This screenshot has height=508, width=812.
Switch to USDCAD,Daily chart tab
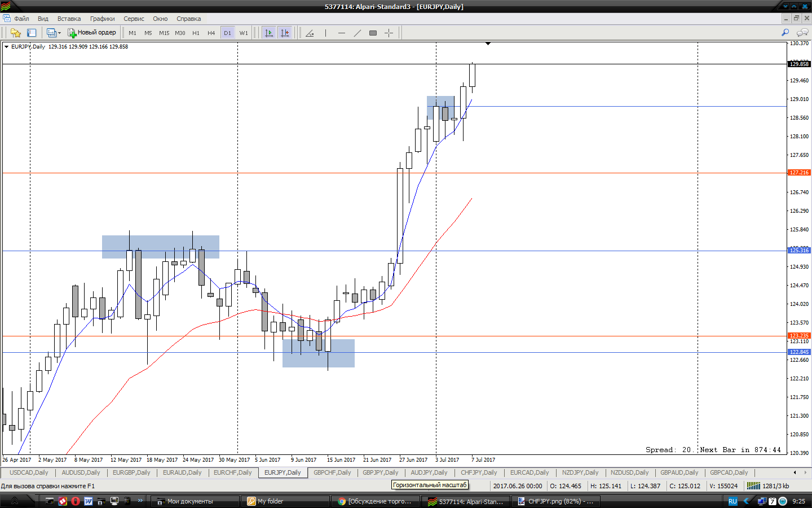pos(29,472)
